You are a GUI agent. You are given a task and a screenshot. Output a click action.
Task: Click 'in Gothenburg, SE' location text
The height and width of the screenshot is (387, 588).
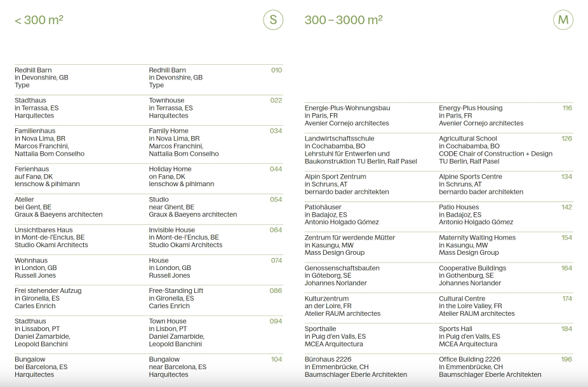[x=466, y=276]
